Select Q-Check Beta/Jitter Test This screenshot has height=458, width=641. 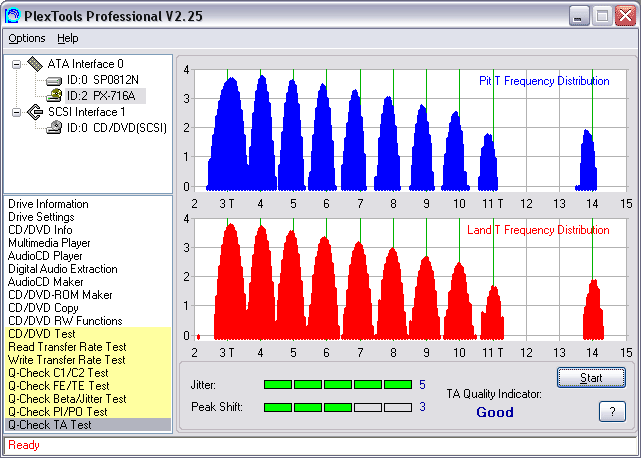coord(88,399)
